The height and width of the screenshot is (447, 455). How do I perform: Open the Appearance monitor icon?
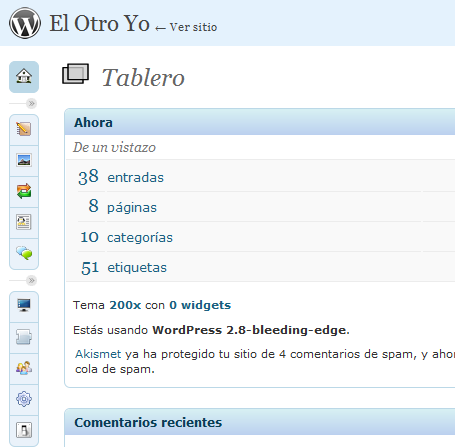24,305
